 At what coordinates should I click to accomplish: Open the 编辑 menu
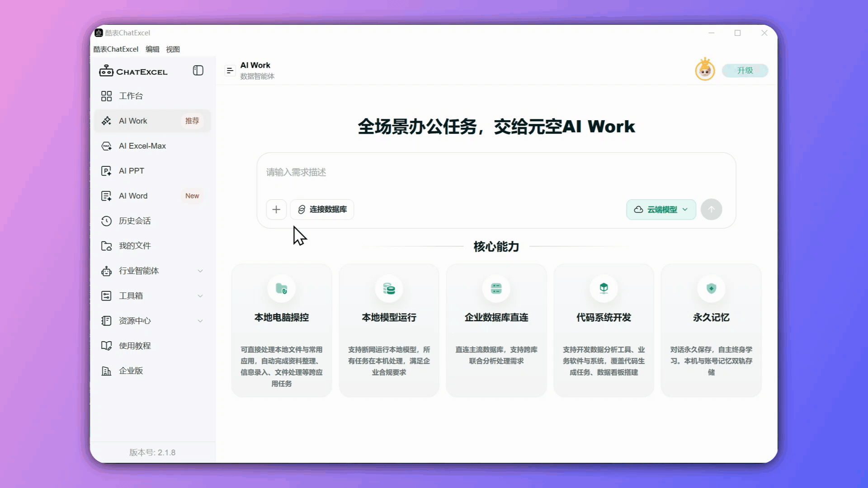tap(152, 49)
